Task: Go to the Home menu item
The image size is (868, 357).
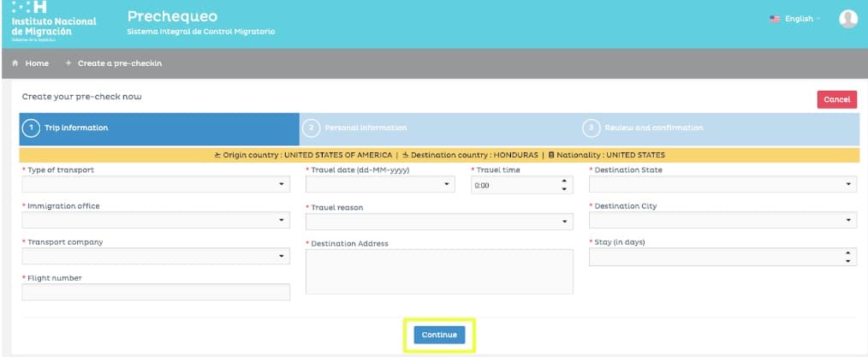Action: [30, 63]
